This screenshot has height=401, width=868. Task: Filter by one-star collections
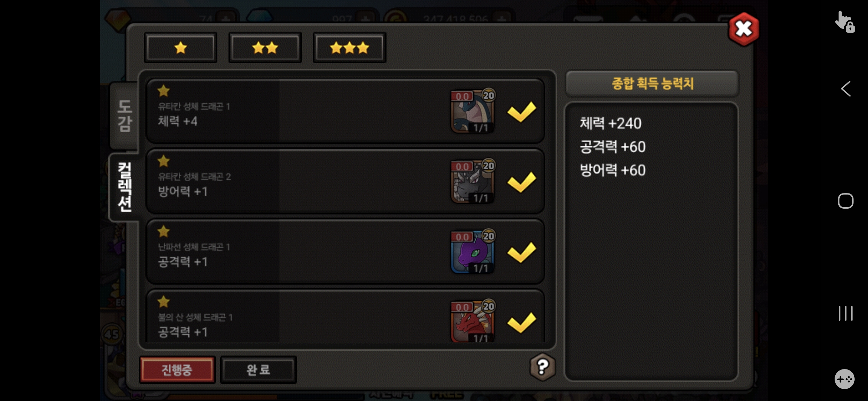(181, 48)
